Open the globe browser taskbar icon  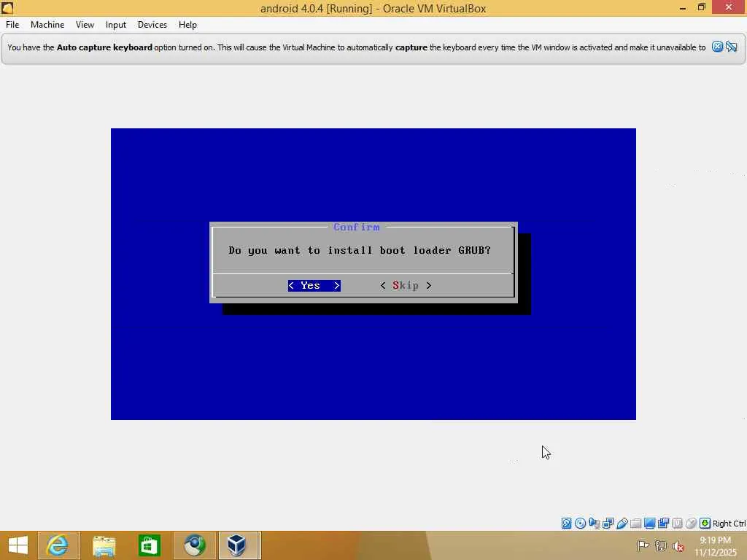click(194, 545)
